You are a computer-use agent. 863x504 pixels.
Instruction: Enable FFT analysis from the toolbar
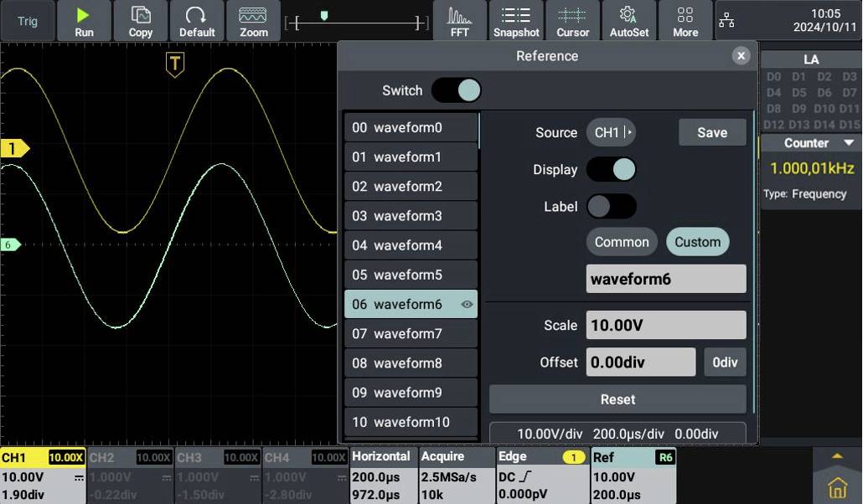click(460, 20)
